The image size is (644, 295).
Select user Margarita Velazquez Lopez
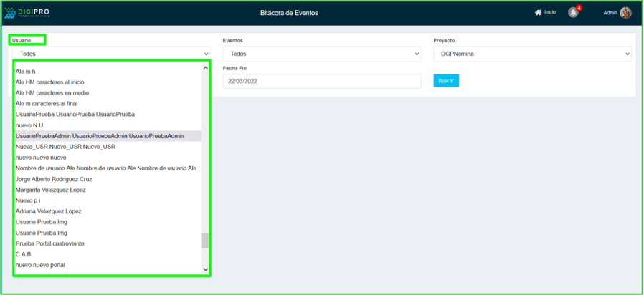tap(51, 190)
